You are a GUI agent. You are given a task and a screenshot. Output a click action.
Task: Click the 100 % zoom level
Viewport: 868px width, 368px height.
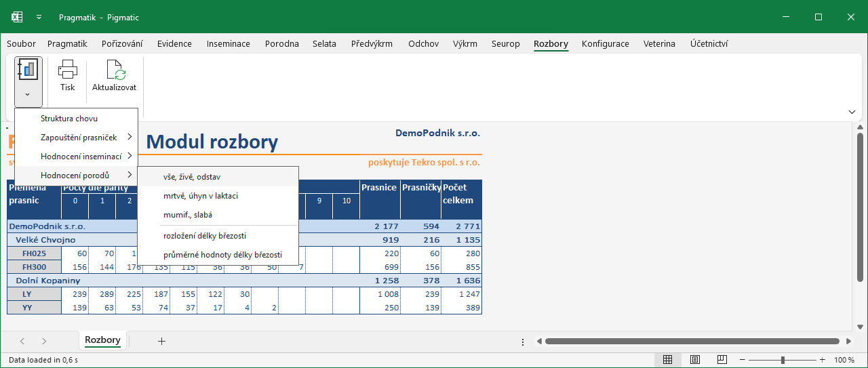point(844,360)
